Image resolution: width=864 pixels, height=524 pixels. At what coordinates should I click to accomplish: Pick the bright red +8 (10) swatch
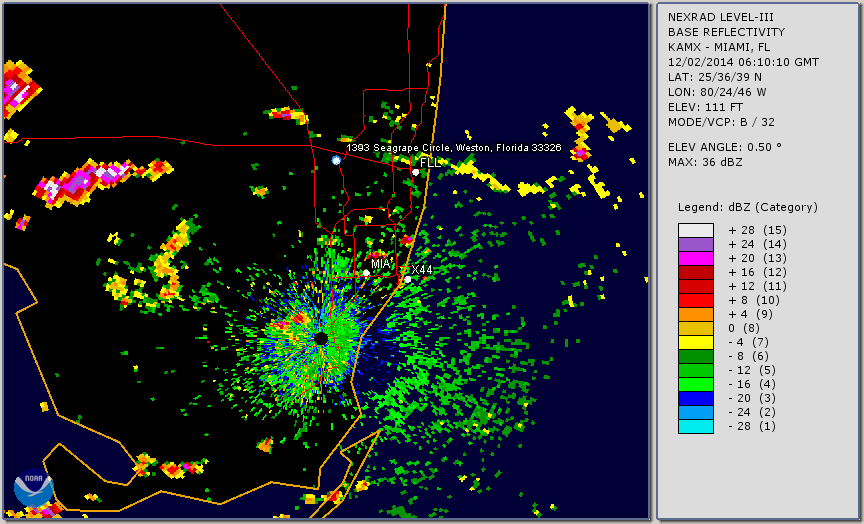(x=695, y=300)
